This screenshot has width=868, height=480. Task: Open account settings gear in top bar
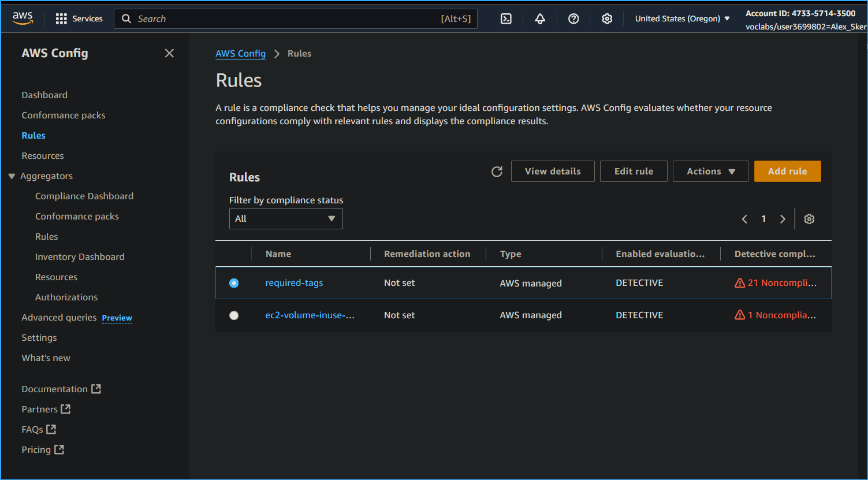tap(607, 18)
